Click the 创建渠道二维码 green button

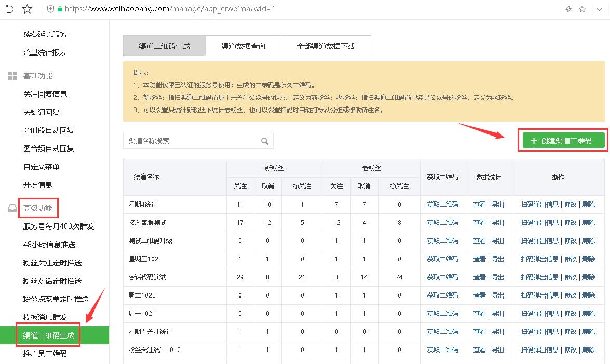[563, 141]
